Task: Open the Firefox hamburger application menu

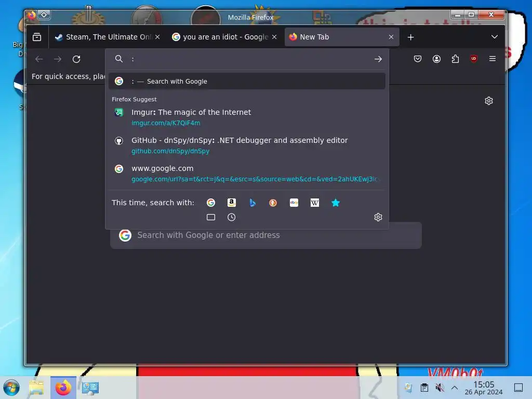Action: click(x=493, y=59)
